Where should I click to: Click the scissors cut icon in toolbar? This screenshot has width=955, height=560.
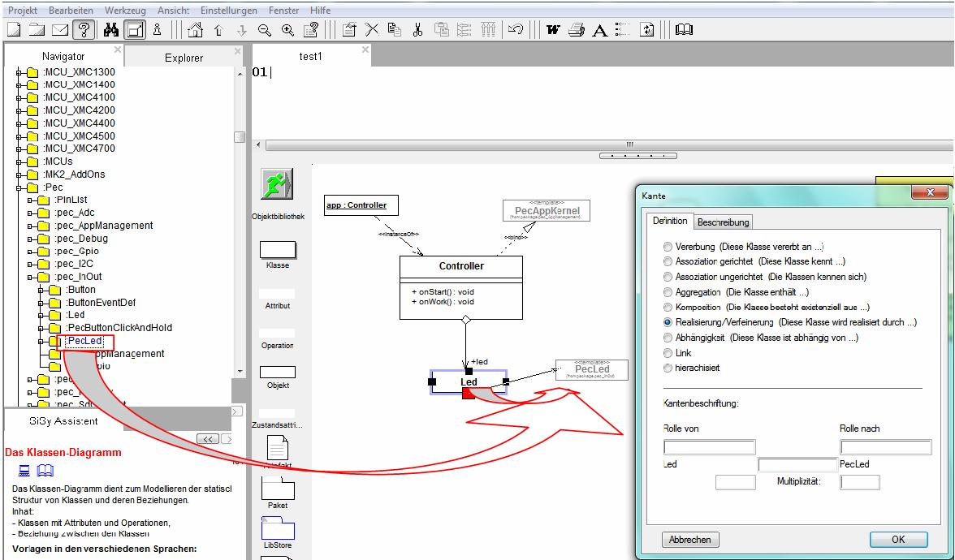417,30
